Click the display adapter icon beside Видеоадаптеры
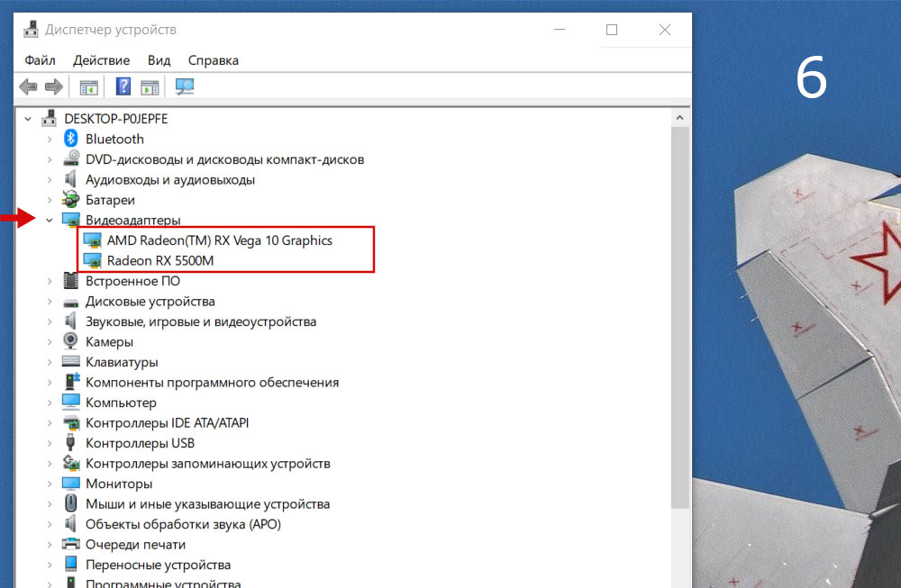 coord(70,220)
